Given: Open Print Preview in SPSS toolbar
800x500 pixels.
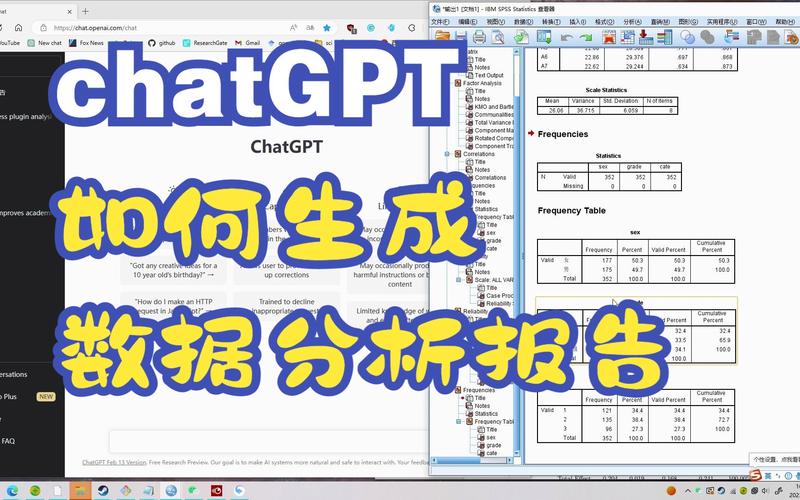Looking at the screenshot, I should point(497,37).
